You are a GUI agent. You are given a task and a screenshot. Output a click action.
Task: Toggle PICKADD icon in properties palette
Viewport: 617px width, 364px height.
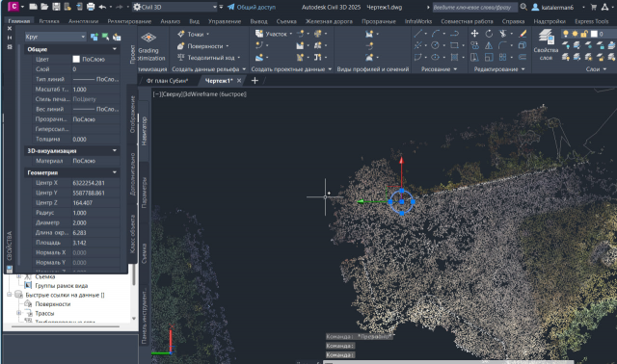tap(94, 37)
